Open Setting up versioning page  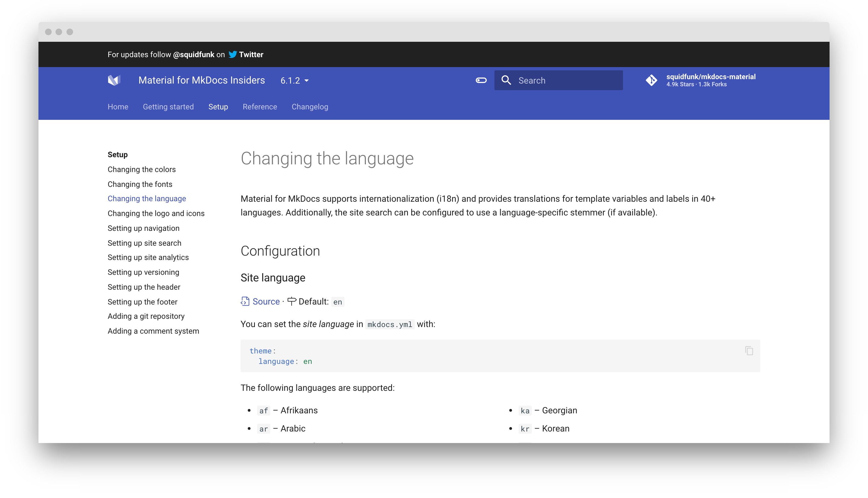143,272
